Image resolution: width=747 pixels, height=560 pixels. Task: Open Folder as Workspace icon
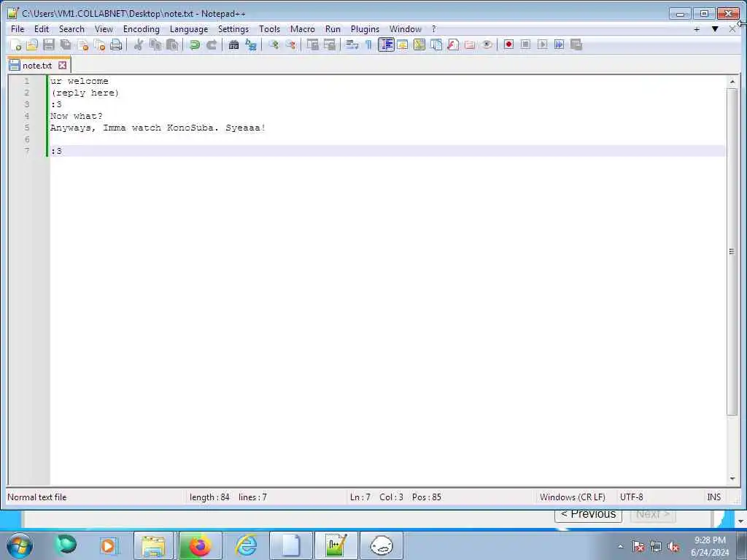[470, 44]
